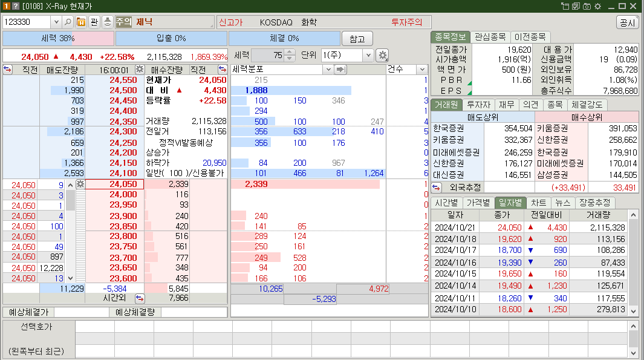The height and width of the screenshot is (360, 644).
Task: Toggle the 입출 0% bar
Action: pyautogui.click(x=171, y=38)
